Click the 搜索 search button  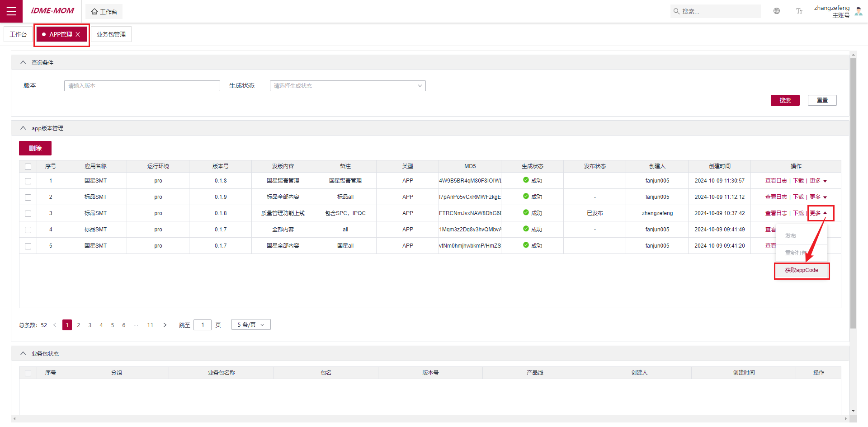785,100
